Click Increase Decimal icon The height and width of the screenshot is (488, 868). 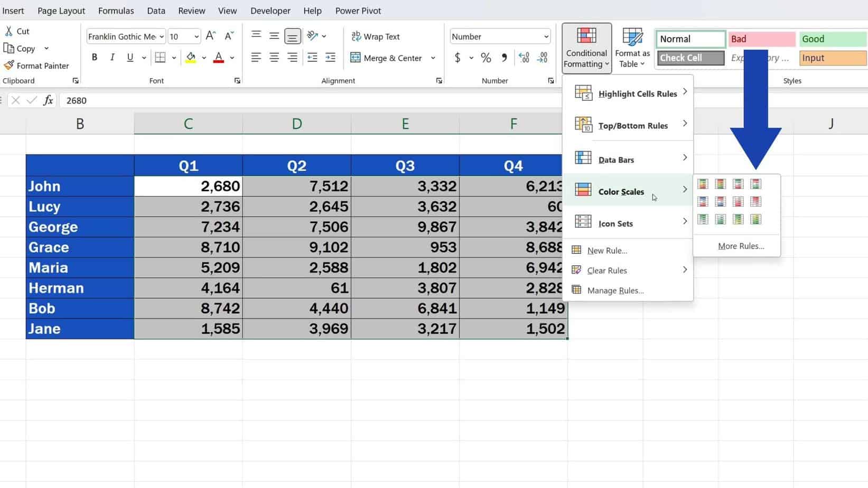pyautogui.click(x=524, y=58)
